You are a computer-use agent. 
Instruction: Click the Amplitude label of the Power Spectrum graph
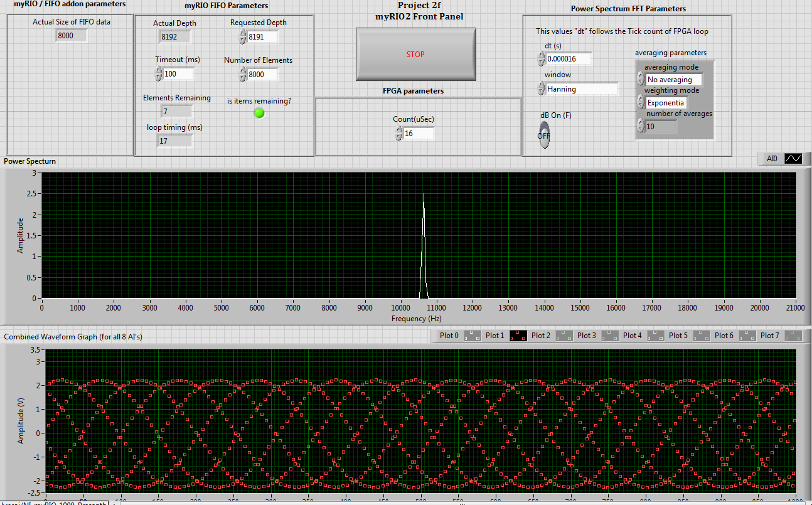tap(20, 235)
